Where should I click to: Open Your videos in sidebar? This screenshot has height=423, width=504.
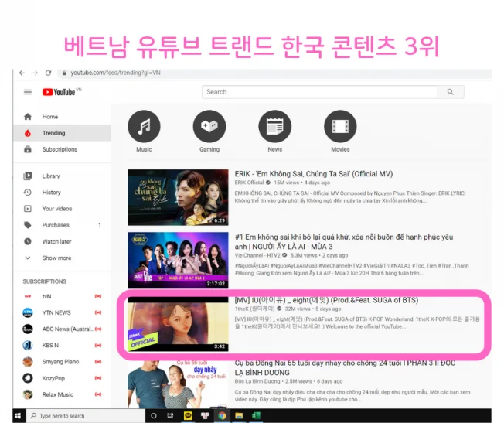pos(63,209)
